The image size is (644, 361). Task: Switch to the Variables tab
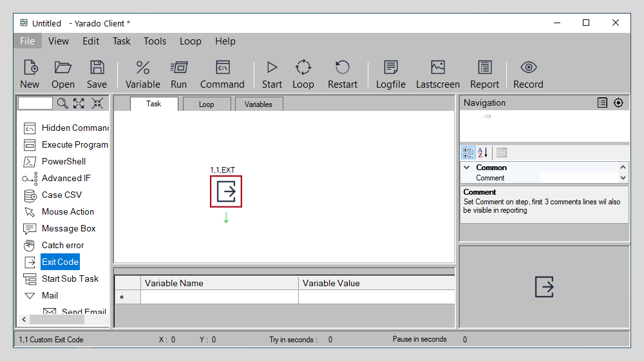pos(258,104)
